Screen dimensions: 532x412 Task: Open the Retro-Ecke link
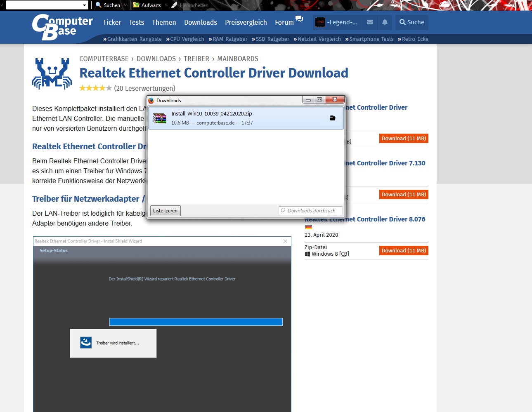click(415, 39)
